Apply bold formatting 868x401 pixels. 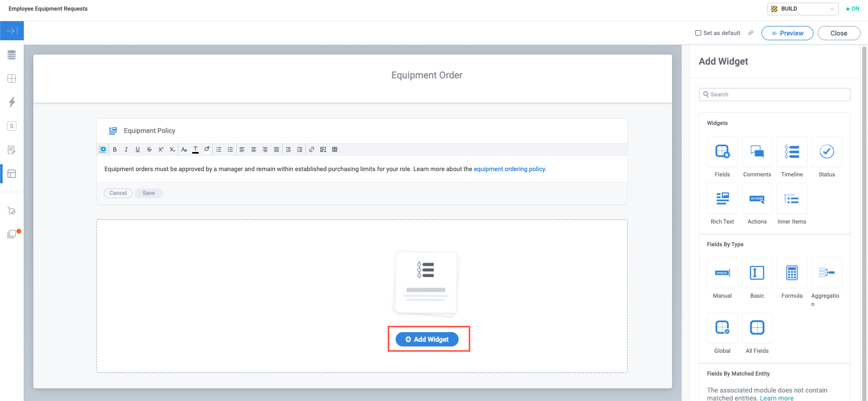(x=115, y=149)
